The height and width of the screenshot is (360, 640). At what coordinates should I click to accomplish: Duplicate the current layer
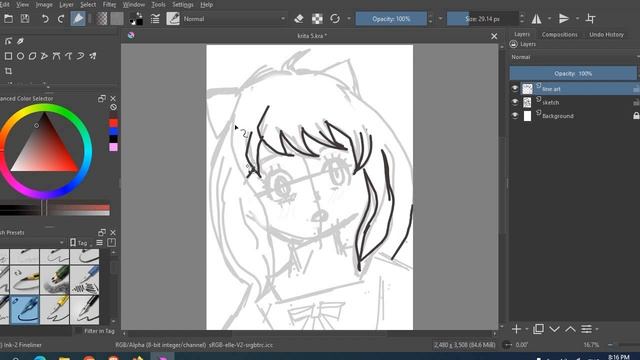[x=538, y=329]
